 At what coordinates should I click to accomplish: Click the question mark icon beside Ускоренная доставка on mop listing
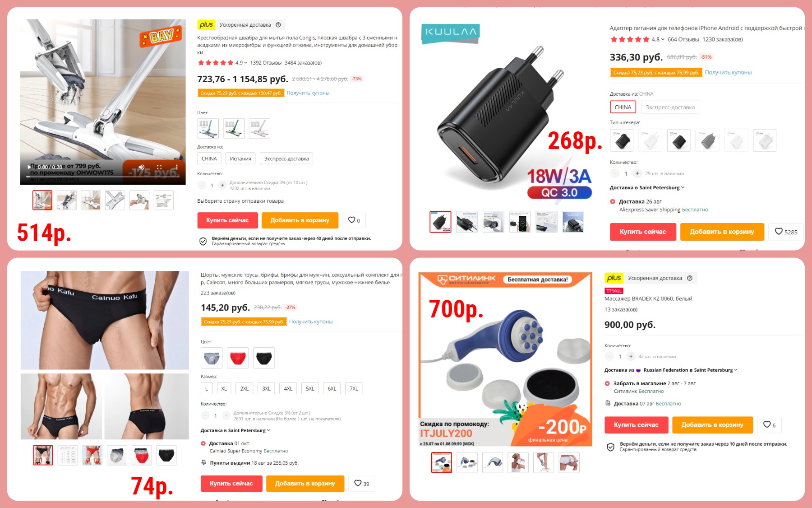click(x=278, y=25)
